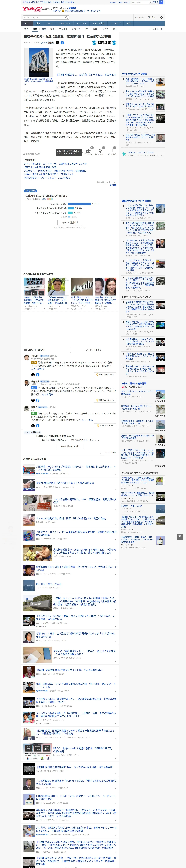Screen dimensions: 186x868
Task: Open the poll's 47 comments icon
Action: (x=44, y=199)
